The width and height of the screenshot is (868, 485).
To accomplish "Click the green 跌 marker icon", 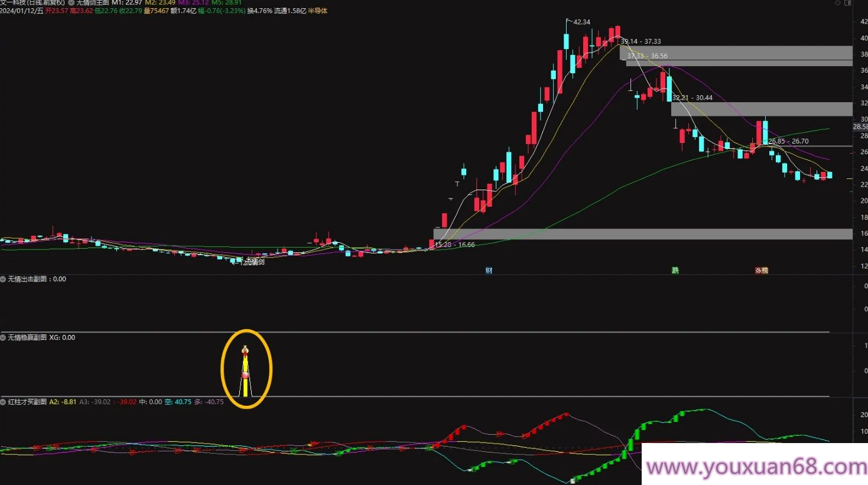I will click(675, 271).
